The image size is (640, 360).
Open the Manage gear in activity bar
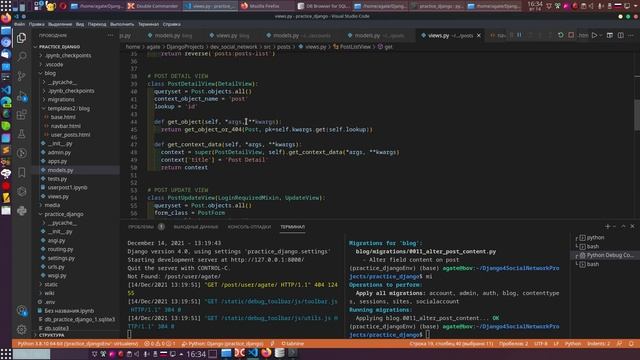22,329
